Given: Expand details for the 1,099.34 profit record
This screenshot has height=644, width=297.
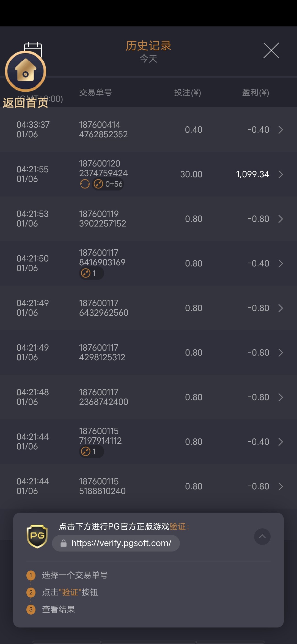Looking at the screenshot, I should click(x=280, y=174).
